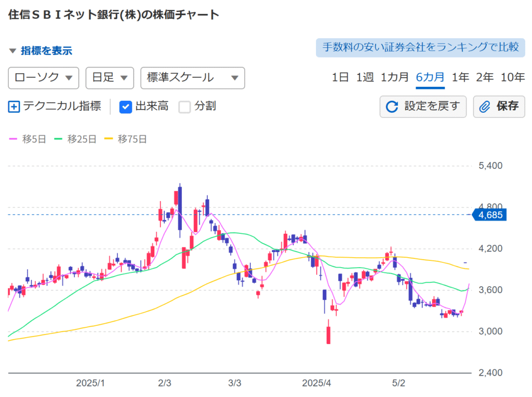
Task: Click the 保存 save button
Action: pos(499,107)
